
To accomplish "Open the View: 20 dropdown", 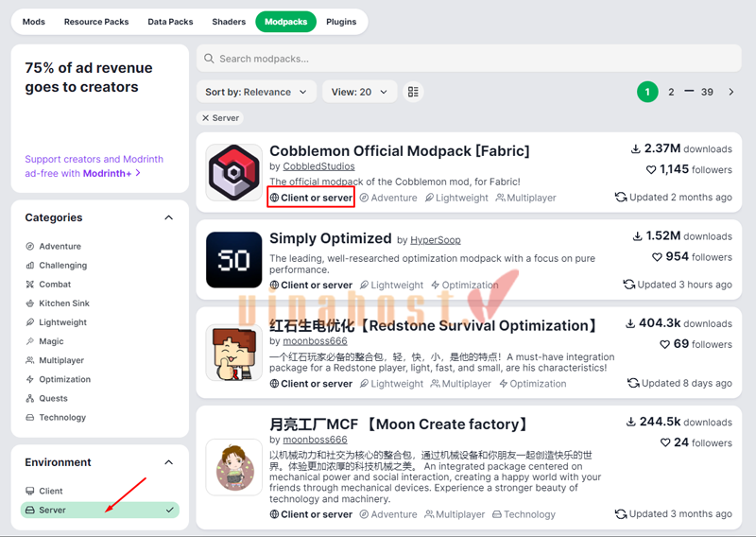I will [360, 92].
